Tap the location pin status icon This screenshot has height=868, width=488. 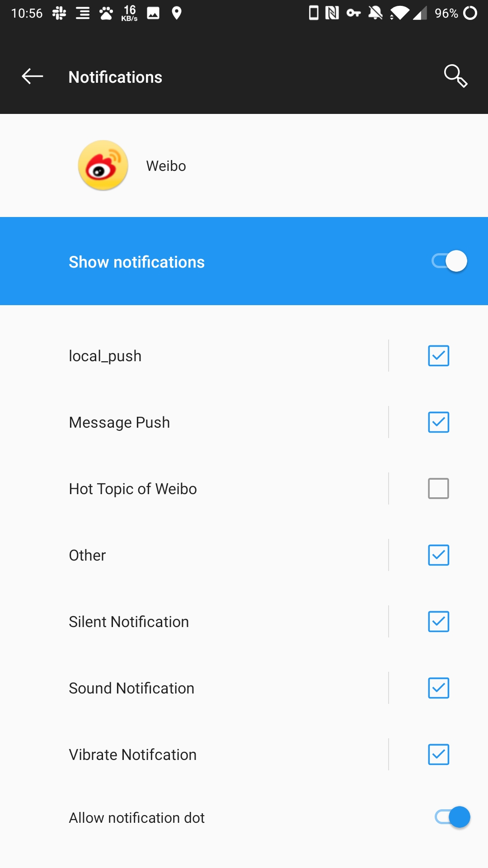[x=177, y=13]
